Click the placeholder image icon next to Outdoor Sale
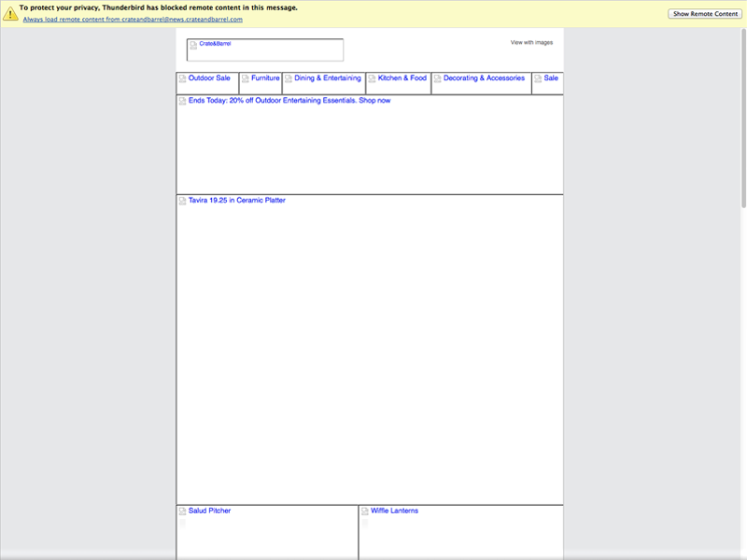Image resolution: width=747 pixels, height=560 pixels. [x=183, y=78]
